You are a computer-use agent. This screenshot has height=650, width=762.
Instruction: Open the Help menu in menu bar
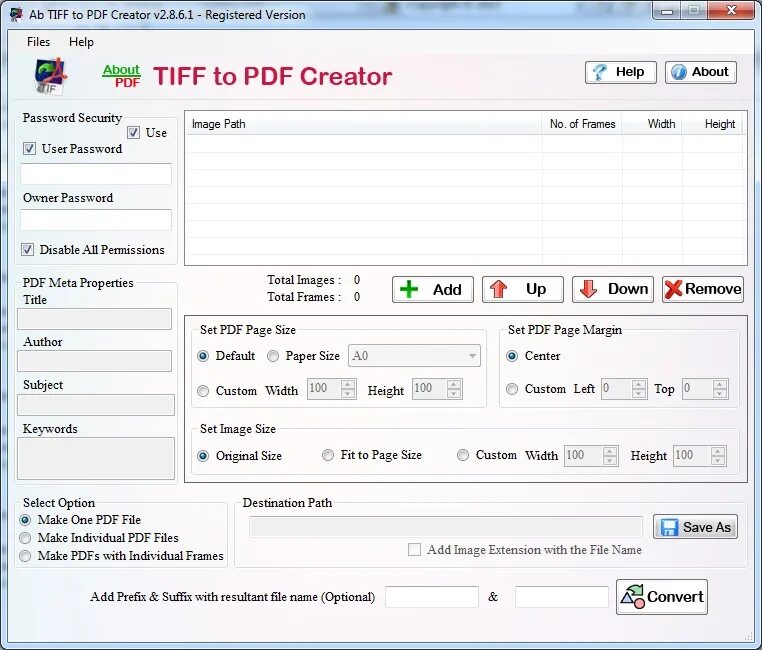coord(81,42)
